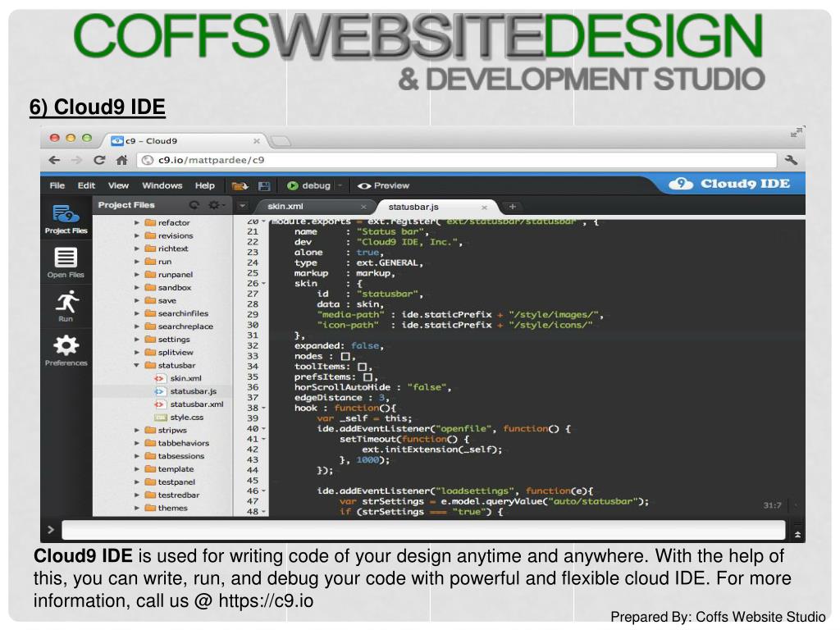Select the stripws folder

(x=166, y=430)
